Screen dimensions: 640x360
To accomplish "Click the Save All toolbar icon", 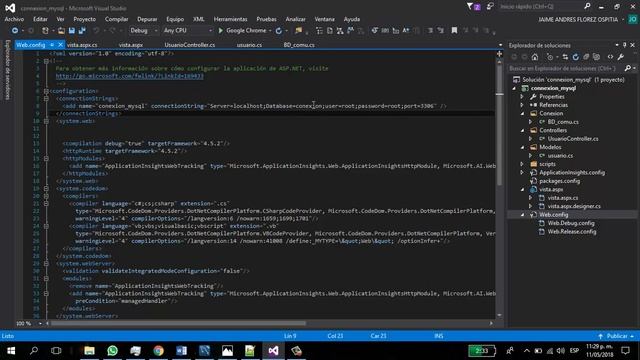I will point(82,31).
